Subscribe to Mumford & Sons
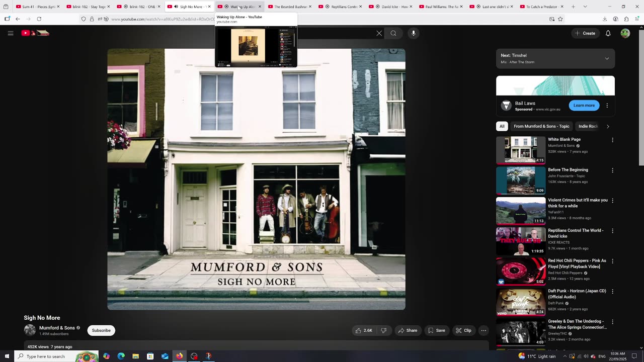Image resolution: width=644 pixels, height=362 pixels. [x=101, y=330]
